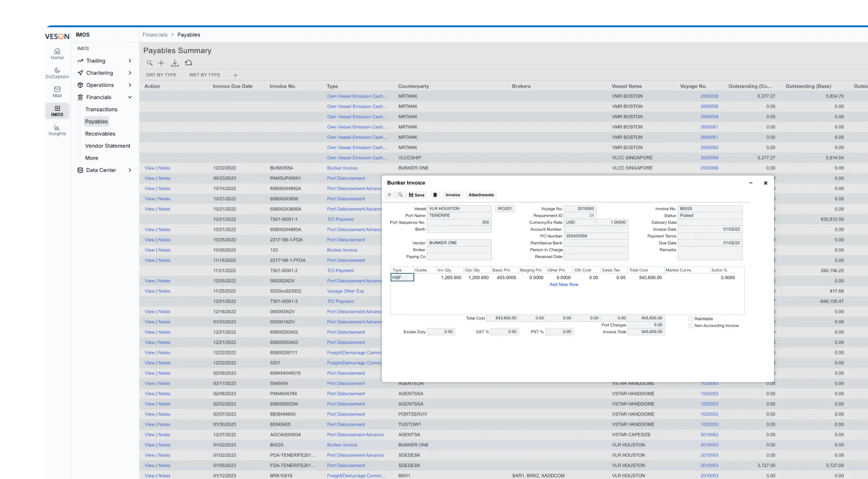
Task: Click the delete trash icon in Bunker Invoice
Action: [x=435, y=195]
